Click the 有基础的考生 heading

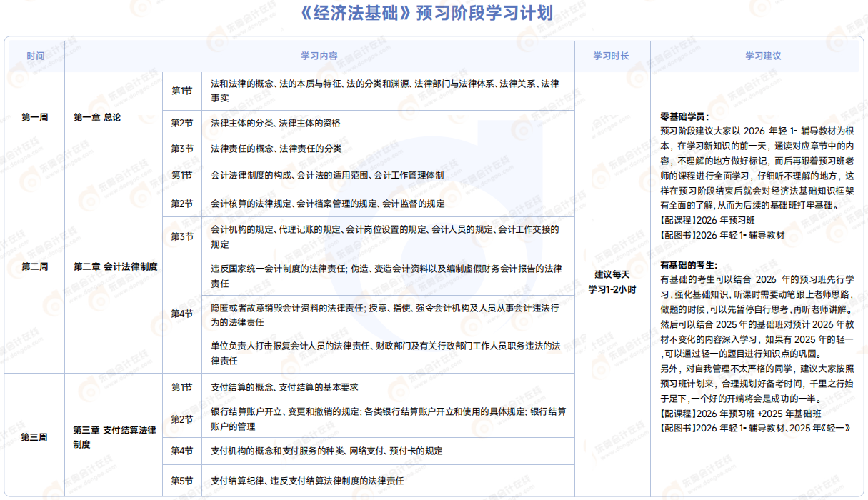[689, 265]
